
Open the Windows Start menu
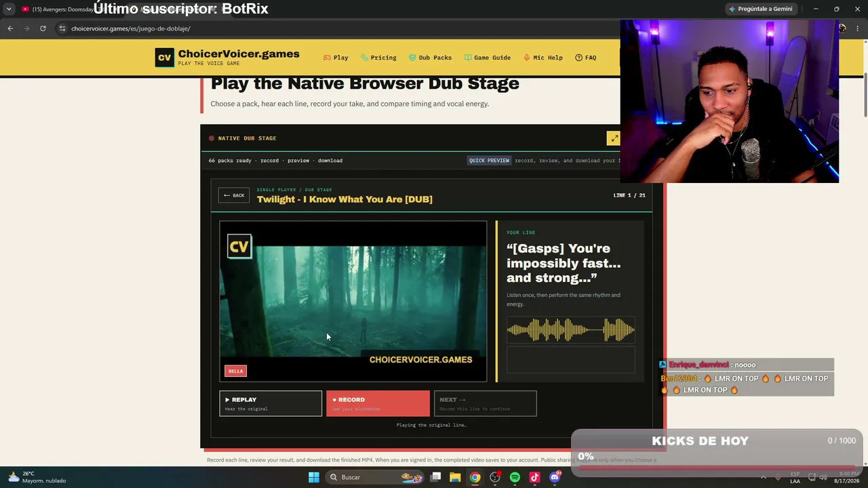[x=314, y=477]
